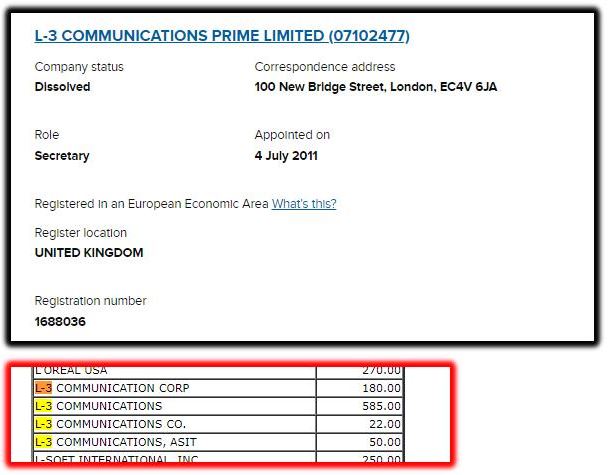This screenshot has width=609, height=475.
Task: Select the L-3 COMMUNICATIONS, ASIT row
Action: 218,442
